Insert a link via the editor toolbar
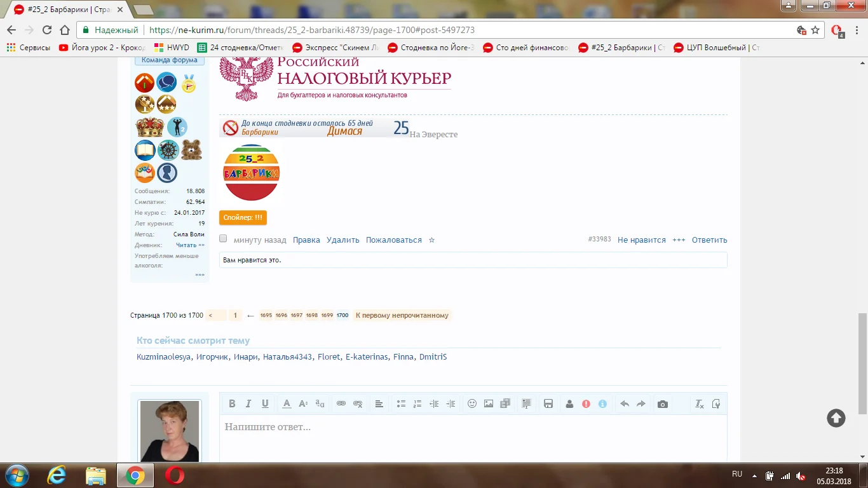Screen dimensions: 868x488 pos(341,403)
